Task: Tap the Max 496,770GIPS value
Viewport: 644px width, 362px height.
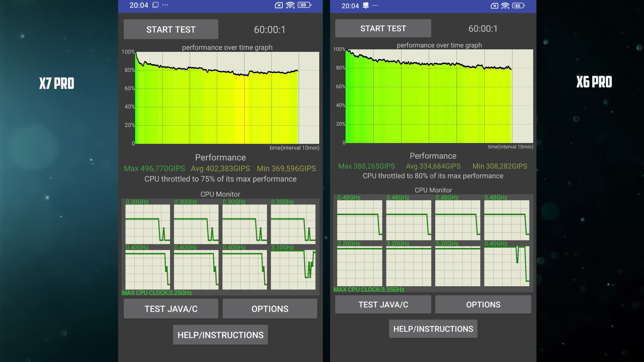Action: (155, 169)
